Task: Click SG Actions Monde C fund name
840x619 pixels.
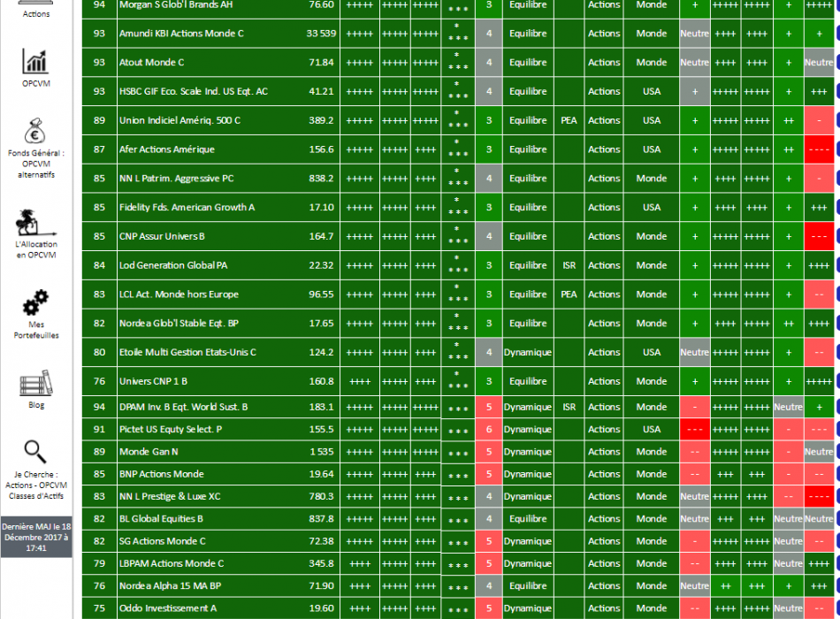Action: click(x=163, y=541)
